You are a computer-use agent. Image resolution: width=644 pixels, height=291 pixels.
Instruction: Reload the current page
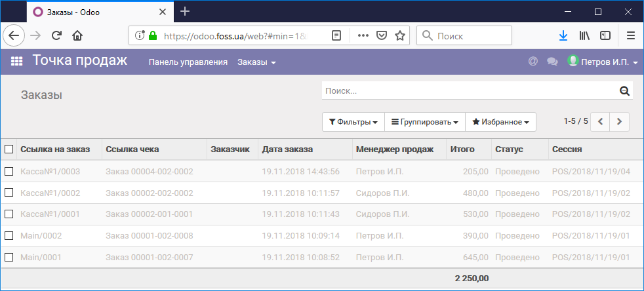pos(56,35)
